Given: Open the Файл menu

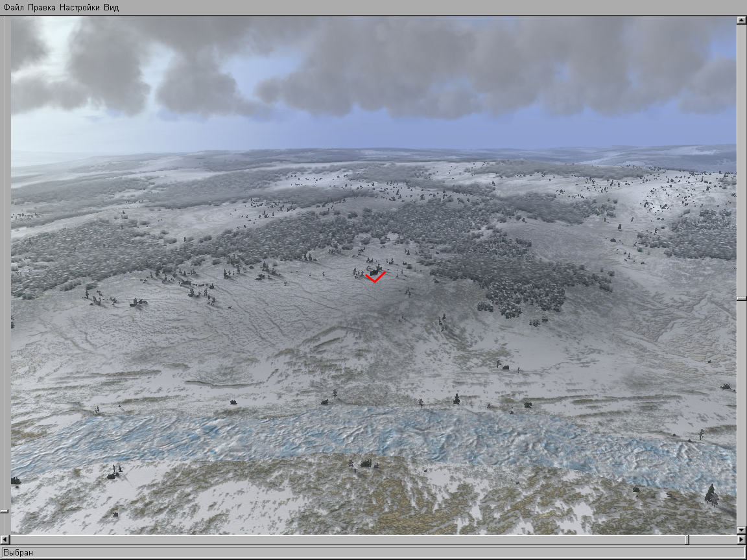Looking at the screenshot, I should (x=14, y=8).
